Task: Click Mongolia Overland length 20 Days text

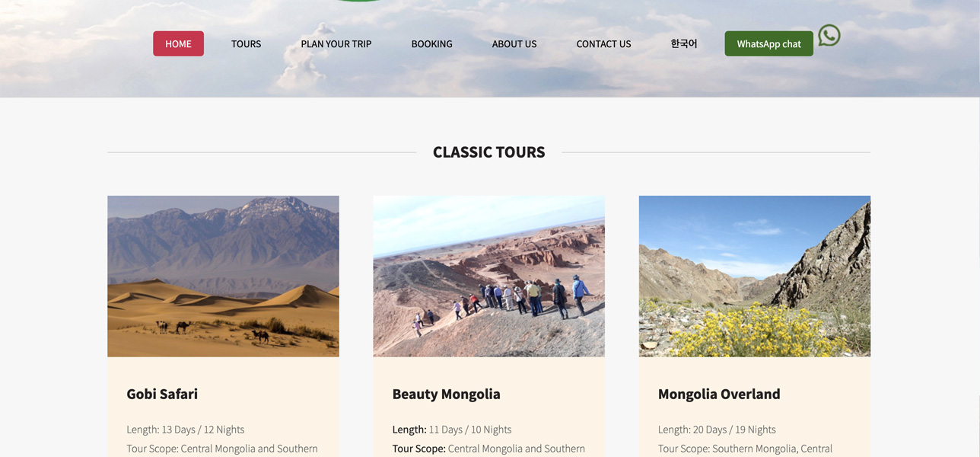Action: pos(717,429)
